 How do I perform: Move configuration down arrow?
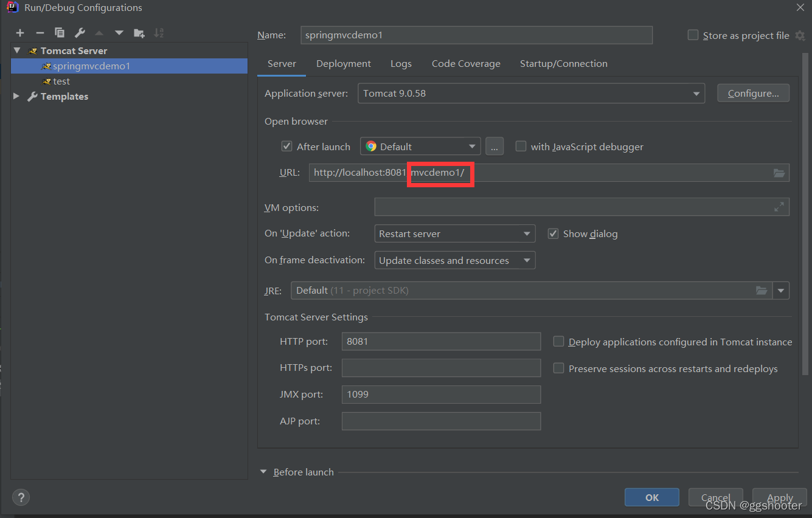[119, 33]
